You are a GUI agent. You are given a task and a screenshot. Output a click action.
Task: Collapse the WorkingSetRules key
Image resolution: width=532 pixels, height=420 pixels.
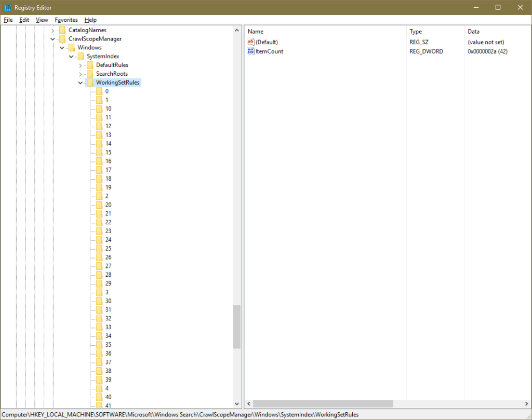[x=80, y=82]
